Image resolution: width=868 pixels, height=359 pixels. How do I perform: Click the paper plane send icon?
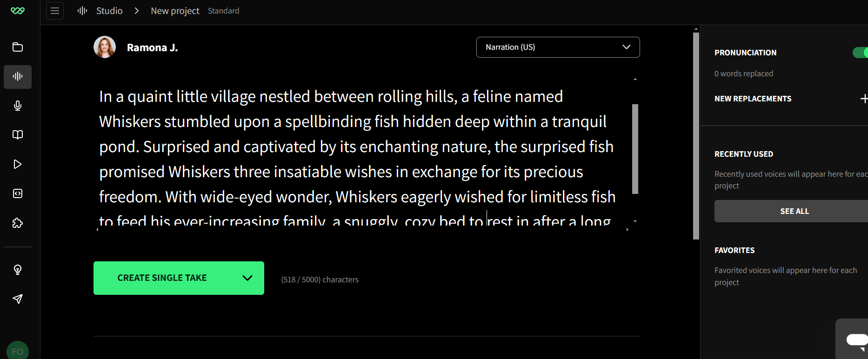pos(18,299)
